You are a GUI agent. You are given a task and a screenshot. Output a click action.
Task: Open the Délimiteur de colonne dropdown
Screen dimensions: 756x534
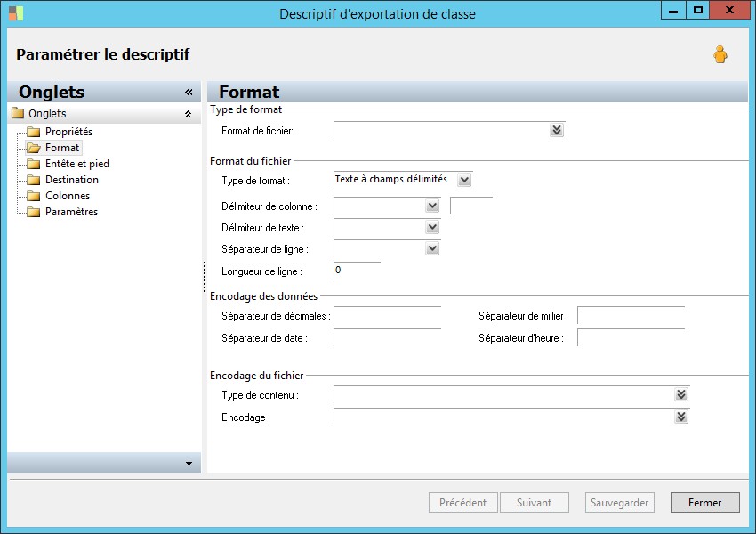point(432,206)
